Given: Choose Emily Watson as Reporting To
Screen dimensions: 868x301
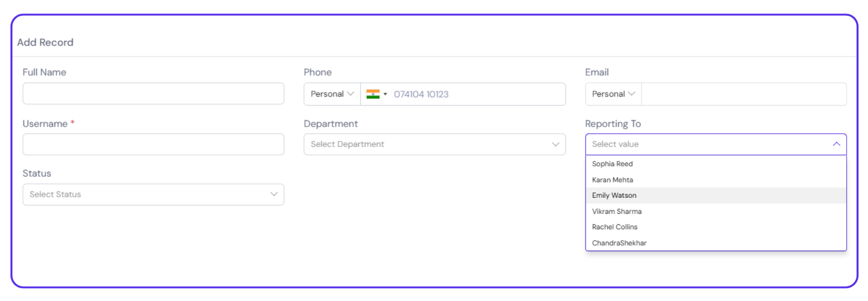Looking at the screenshot, I should point(614,195).
